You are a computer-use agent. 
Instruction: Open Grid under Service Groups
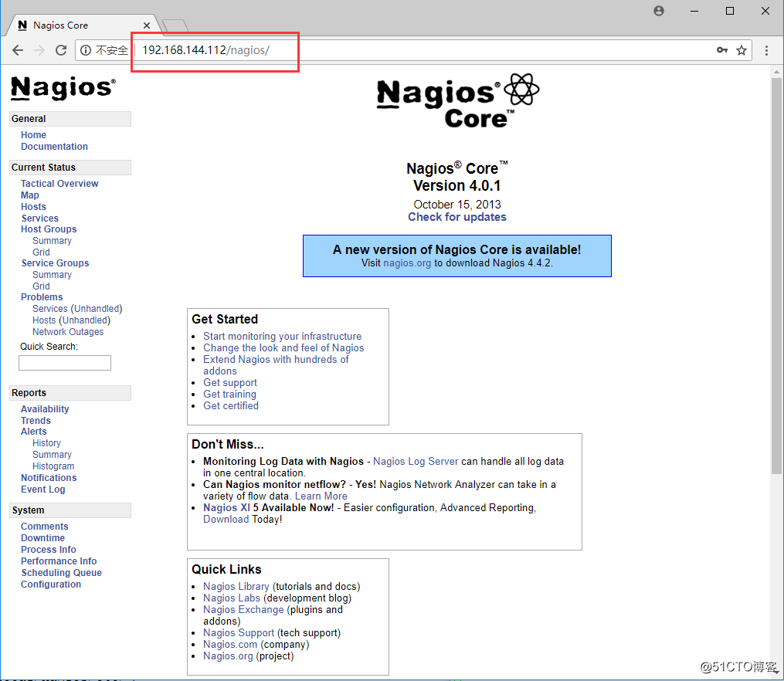(x=41, y=286)
